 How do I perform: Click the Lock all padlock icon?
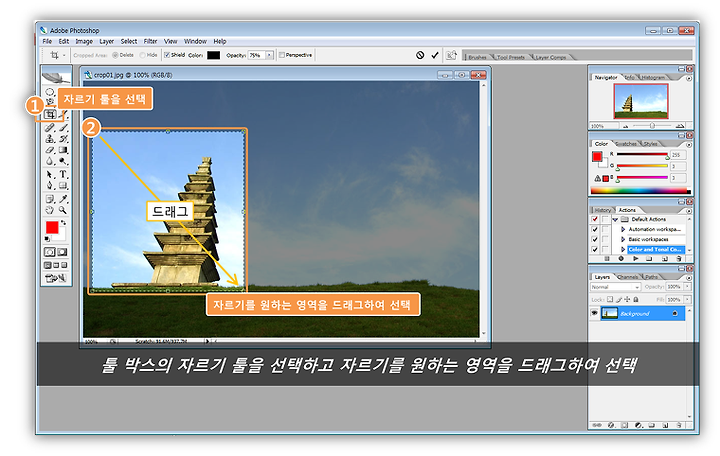636,299
